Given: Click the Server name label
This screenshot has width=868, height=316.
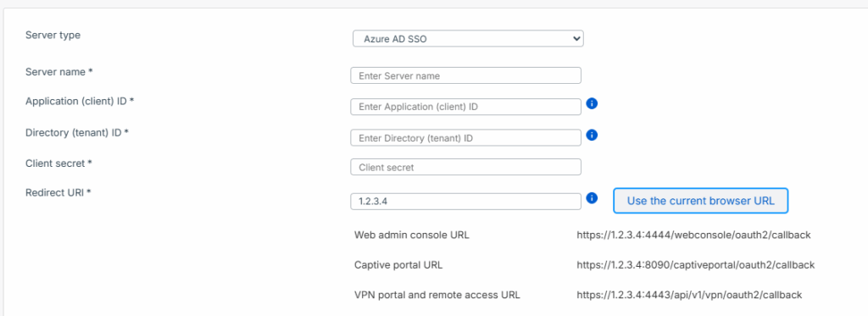Looking at the screenshot, I should point(58,72).
